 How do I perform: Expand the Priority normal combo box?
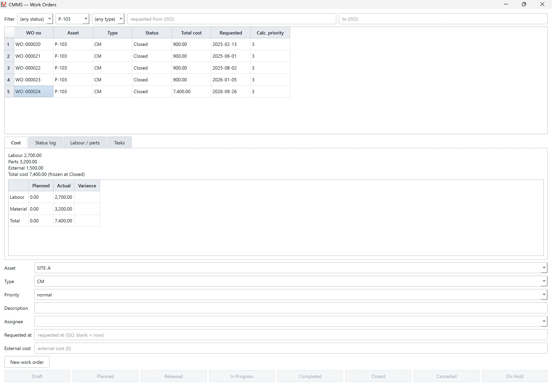pos(291,295)
